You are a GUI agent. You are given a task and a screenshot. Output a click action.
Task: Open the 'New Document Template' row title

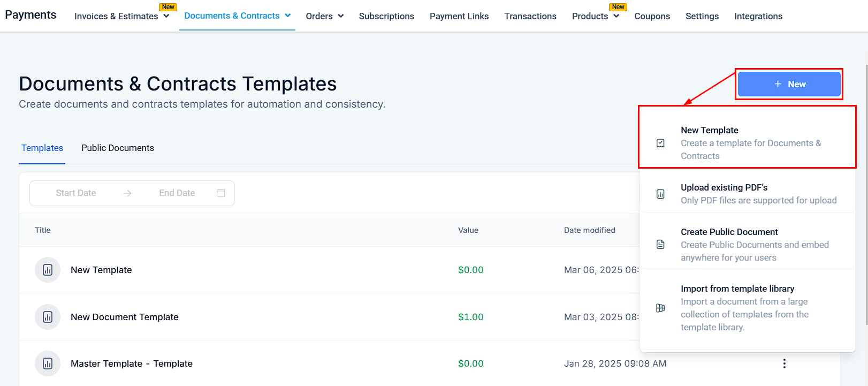(125, 317)
